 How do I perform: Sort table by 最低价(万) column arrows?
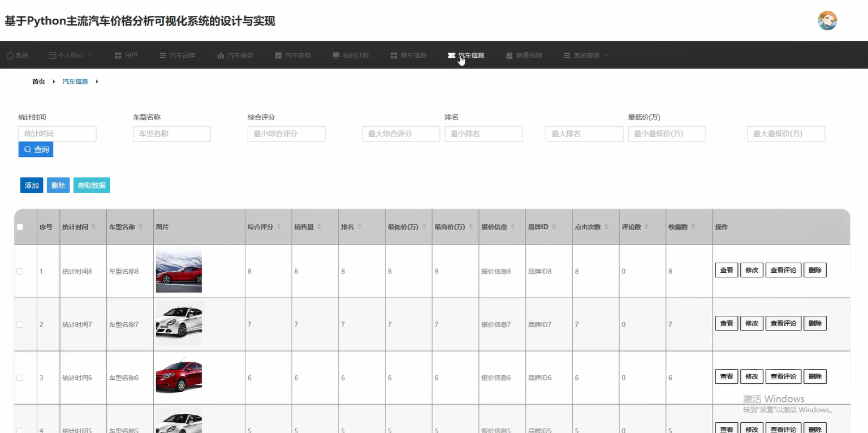(424, 227)
